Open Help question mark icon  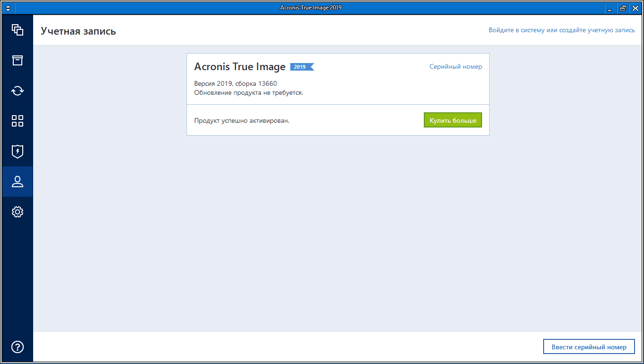tap(18, 347)
